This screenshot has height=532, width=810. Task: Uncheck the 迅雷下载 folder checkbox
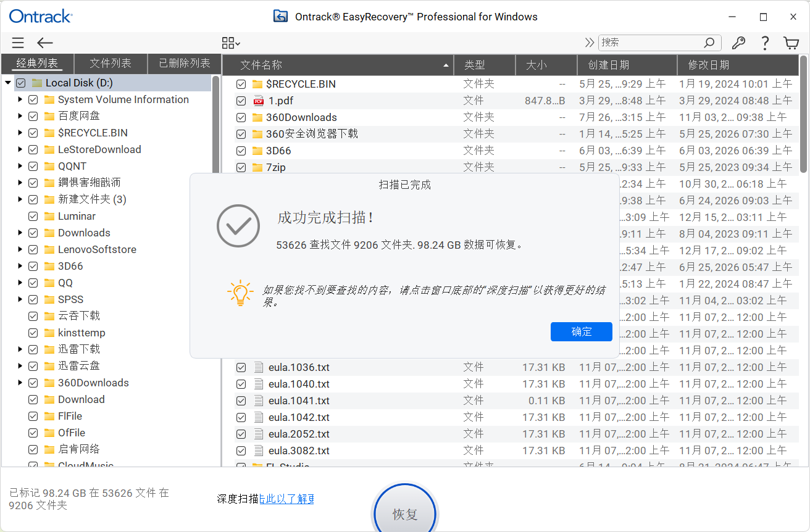pos(33,349)
